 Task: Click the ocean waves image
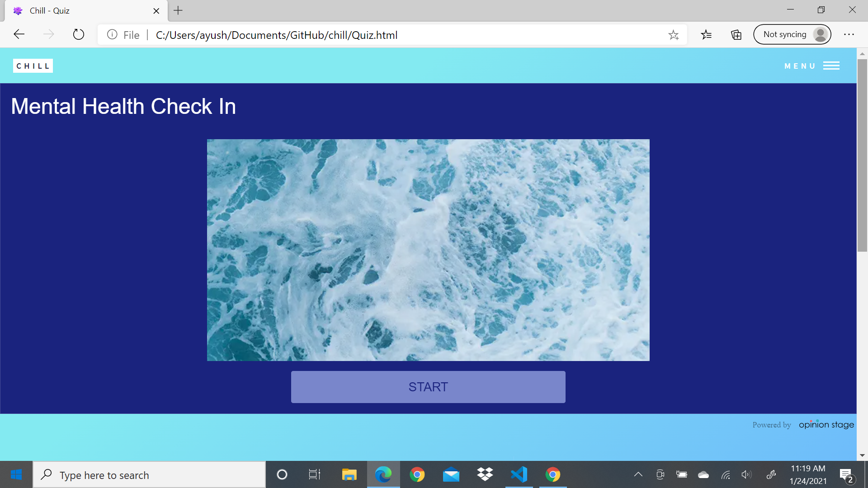pos(428,250)
